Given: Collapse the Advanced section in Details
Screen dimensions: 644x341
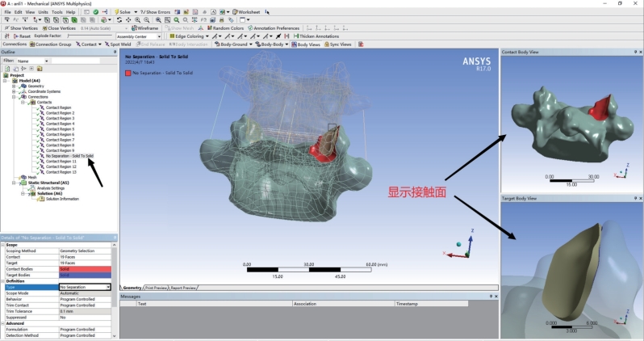Looking at the screenshot, I should pos(3,323).
